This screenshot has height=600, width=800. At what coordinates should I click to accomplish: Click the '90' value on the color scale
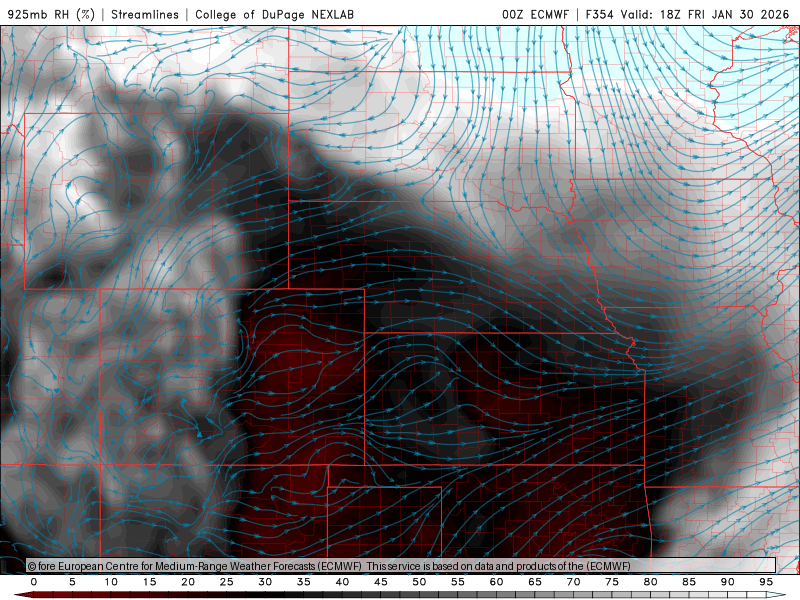(727, 582)
